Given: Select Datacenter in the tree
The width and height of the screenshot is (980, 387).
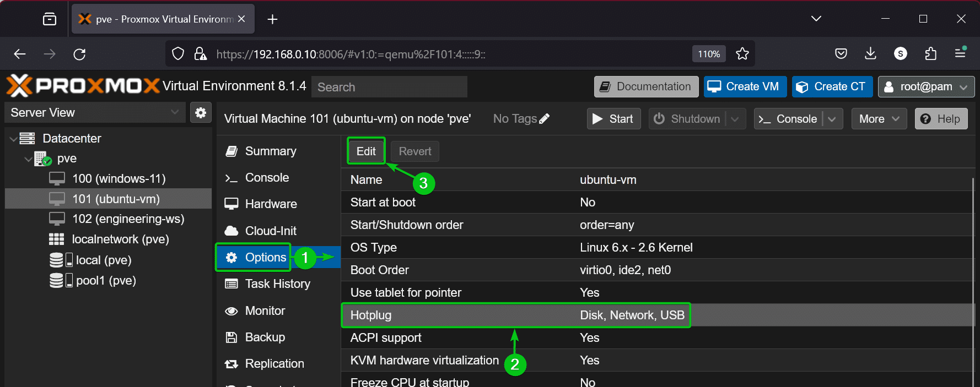Looking at the screenshot, I should (72, 139).
